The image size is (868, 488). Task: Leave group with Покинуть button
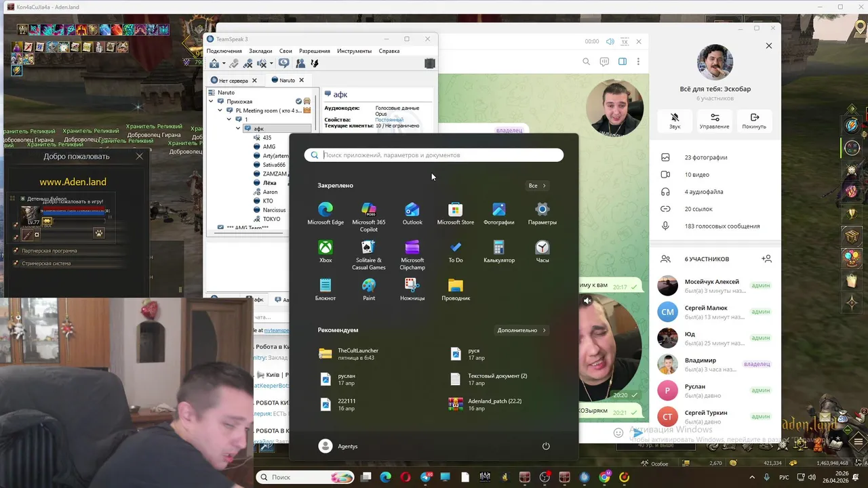[x=754, y=121]
